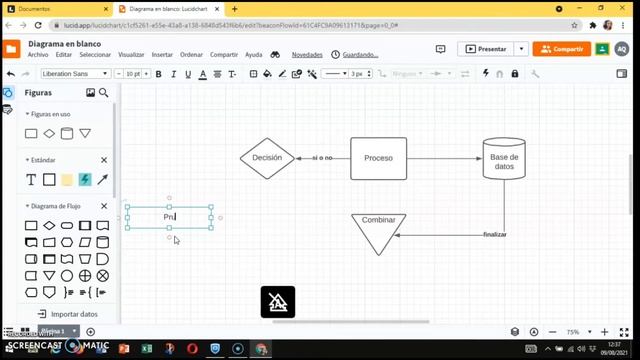Click Importar datos button
This screenshot has height=360, width=640.
(x=68, y=314)
